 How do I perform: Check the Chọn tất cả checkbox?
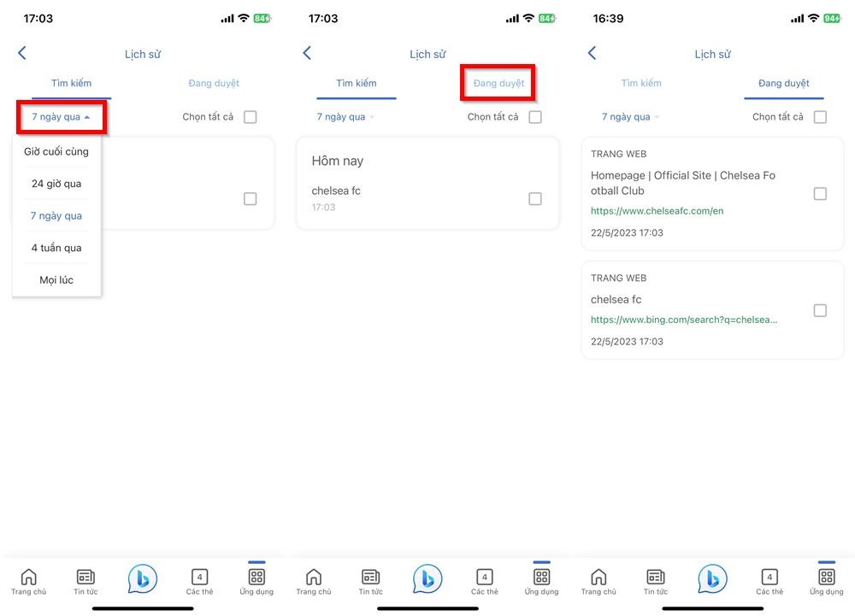[x=250, y=117]
